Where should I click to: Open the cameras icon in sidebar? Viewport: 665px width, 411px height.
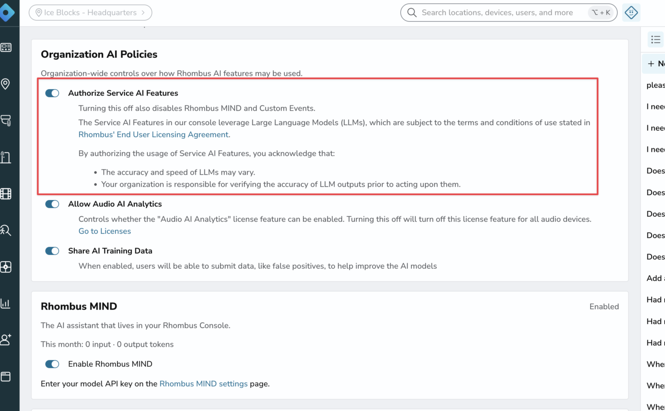[6, 121]
